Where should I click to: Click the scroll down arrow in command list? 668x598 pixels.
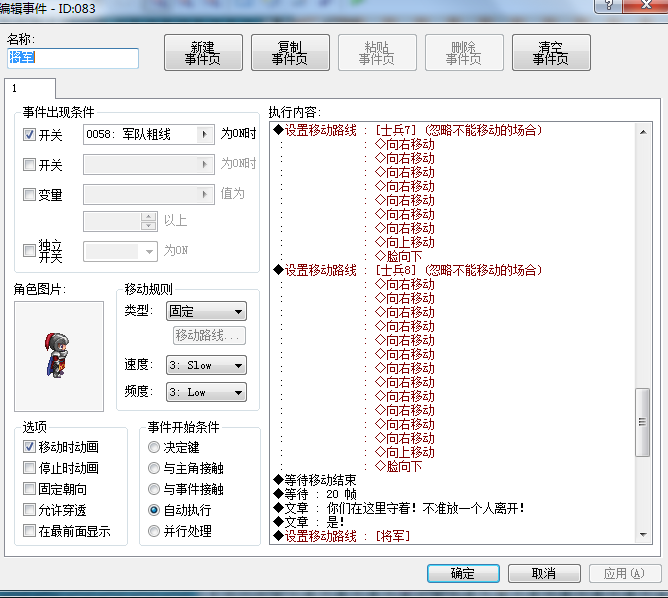click(x=643, y=535)
